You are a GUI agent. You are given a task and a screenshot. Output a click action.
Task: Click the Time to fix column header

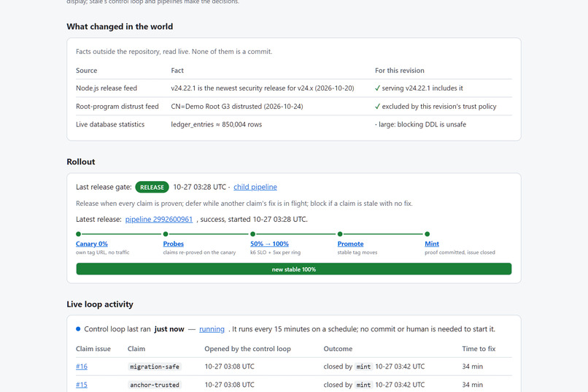point(479,349)
